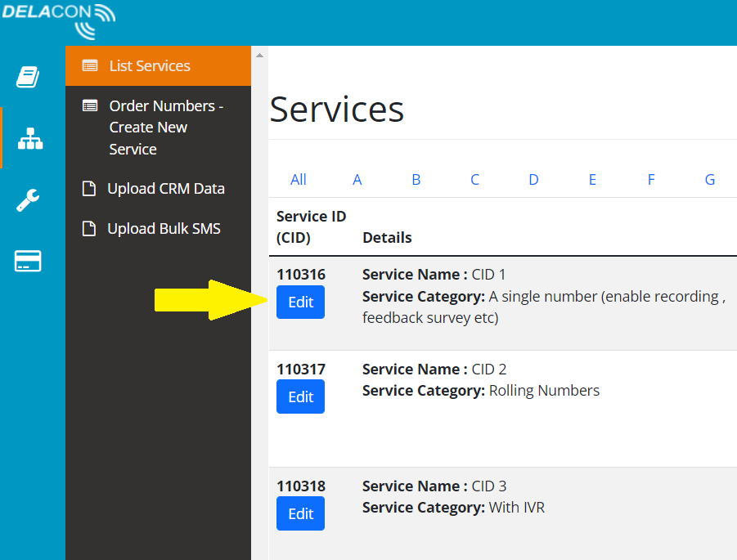Edit service 110318
737x560 pixels.
(300, 514)
